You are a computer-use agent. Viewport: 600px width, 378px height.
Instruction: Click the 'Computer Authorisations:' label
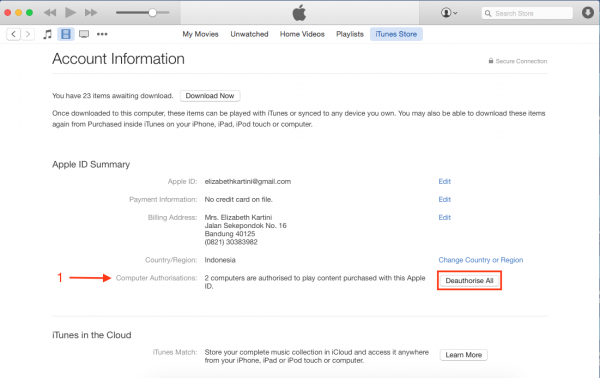(x=157, y=278)
